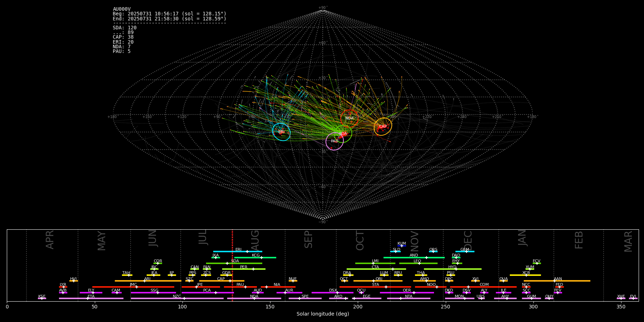This screenshot has height=322, width=644.
Task: Click the green AND shower bar
Action: tap(414, 257)
